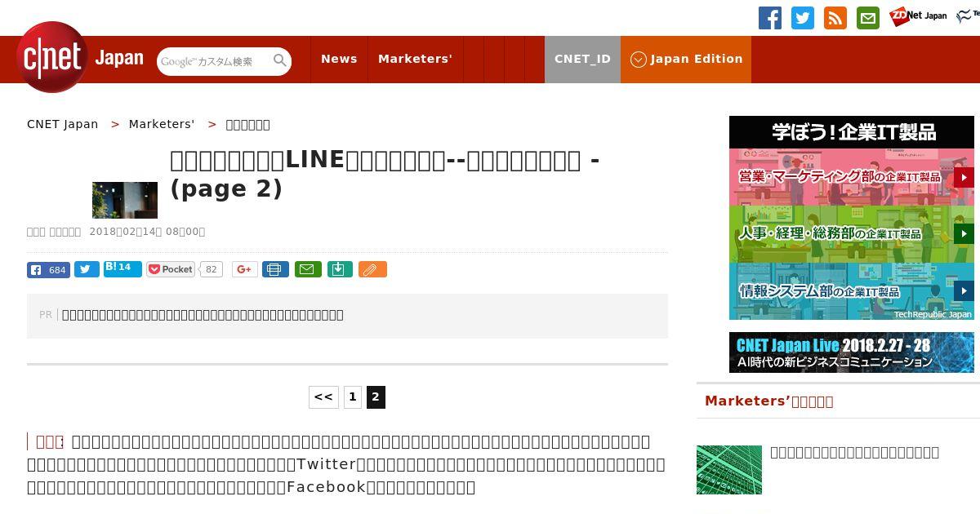The image size is (980, 514).
Task: Share article on Facebook (684 count)
Action: pos(48,270)
